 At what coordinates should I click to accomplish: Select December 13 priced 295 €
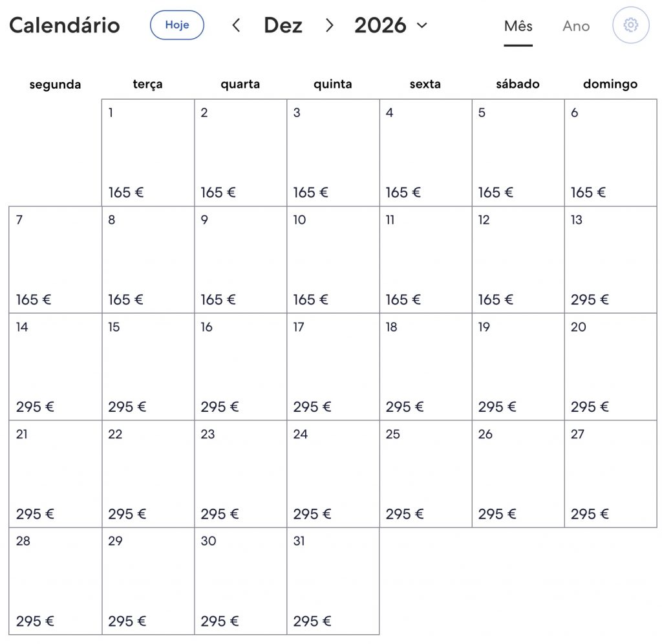pyautogui.click(x=610, y=260)
